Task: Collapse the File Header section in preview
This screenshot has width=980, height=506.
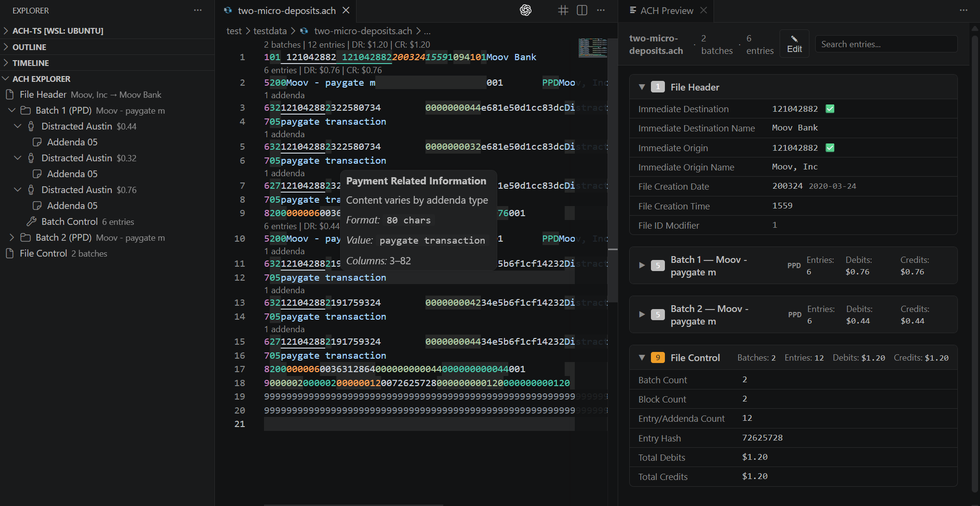Action: pos(642,87)
